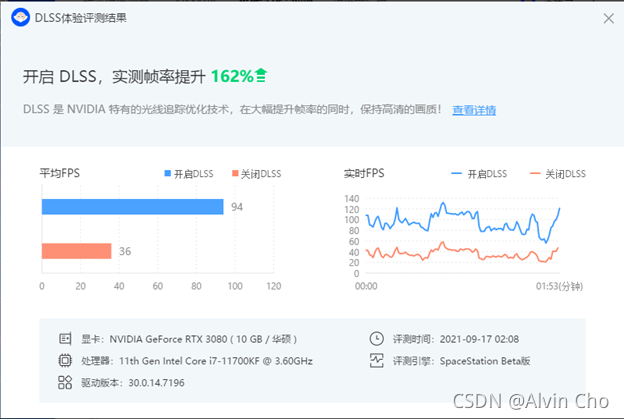624x419 pixels.
Task: Click the 140 label on FPS axis
Action: pos(352,199)
